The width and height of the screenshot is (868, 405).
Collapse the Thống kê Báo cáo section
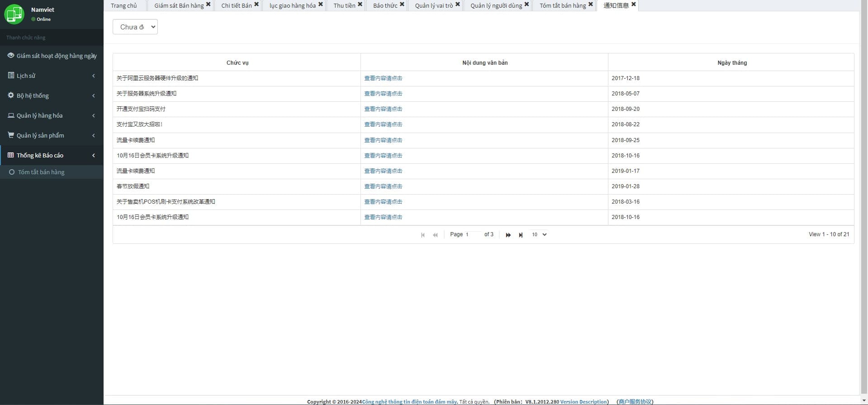[x=52, y=155]
